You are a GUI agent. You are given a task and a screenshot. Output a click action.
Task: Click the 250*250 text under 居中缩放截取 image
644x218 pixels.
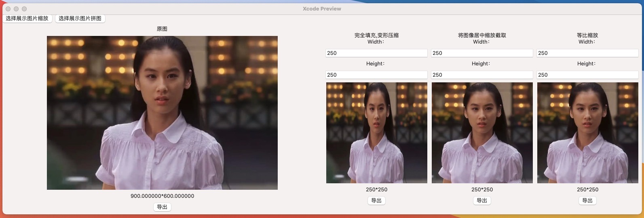pos(482,189)
